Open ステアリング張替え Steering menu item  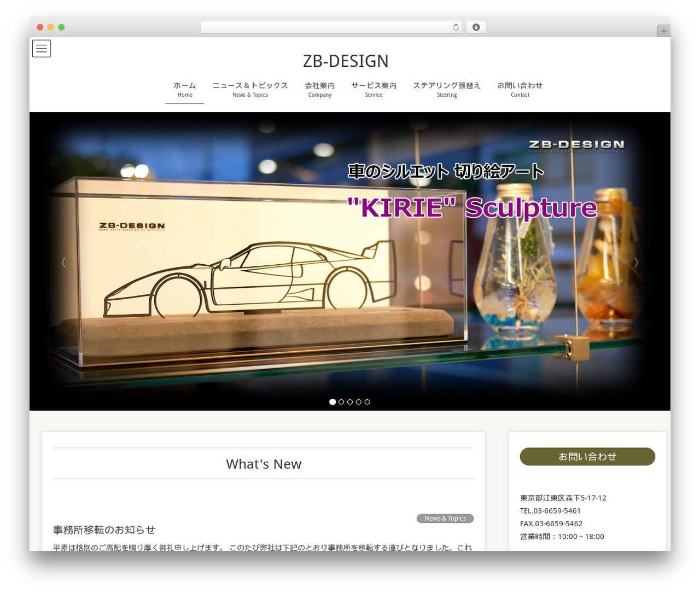click(x=447, y=90)
